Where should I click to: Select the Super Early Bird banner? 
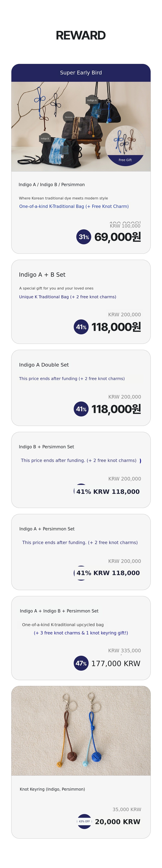(x=81, y=73)
